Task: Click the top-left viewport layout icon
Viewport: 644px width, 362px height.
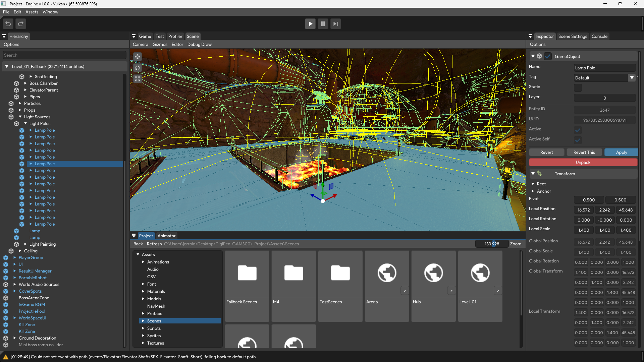Action: (137, 56)
